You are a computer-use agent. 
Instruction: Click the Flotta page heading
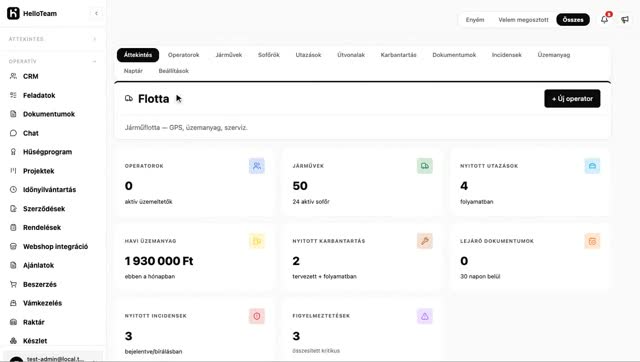[153, 99]
